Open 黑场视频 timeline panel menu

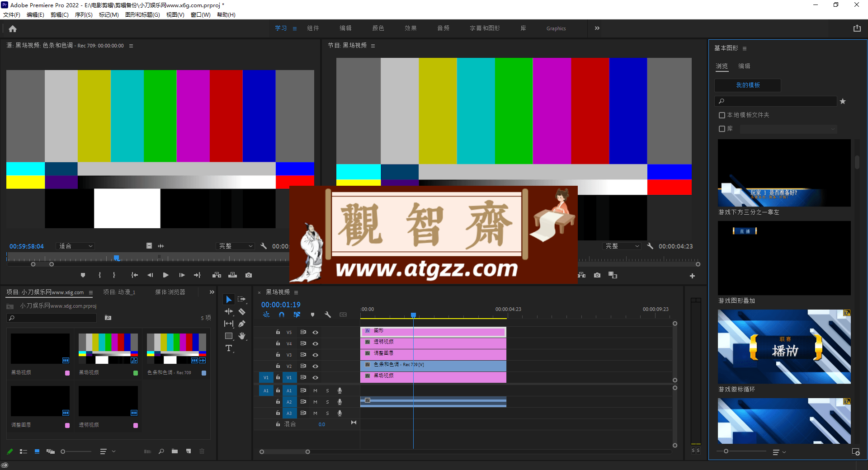(x=296, y=292)
